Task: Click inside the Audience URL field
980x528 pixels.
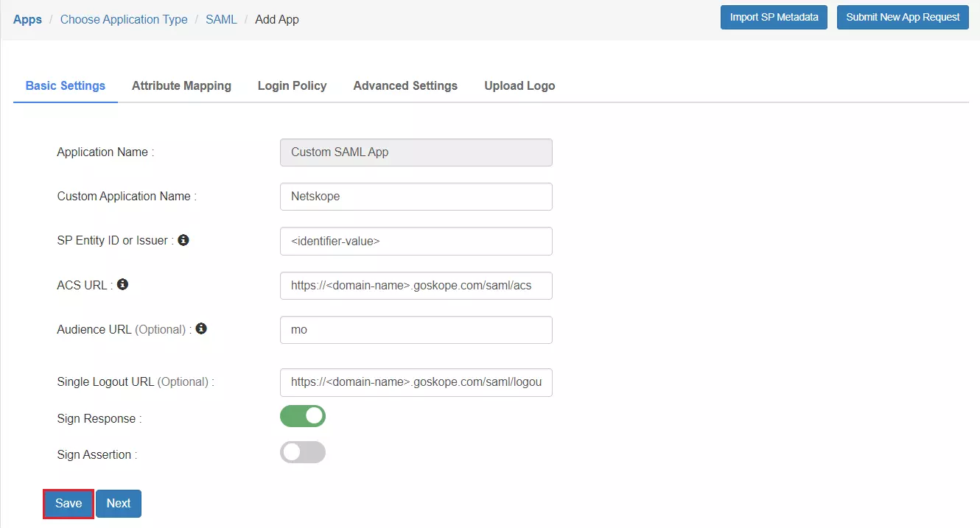Action: point(416,329)
